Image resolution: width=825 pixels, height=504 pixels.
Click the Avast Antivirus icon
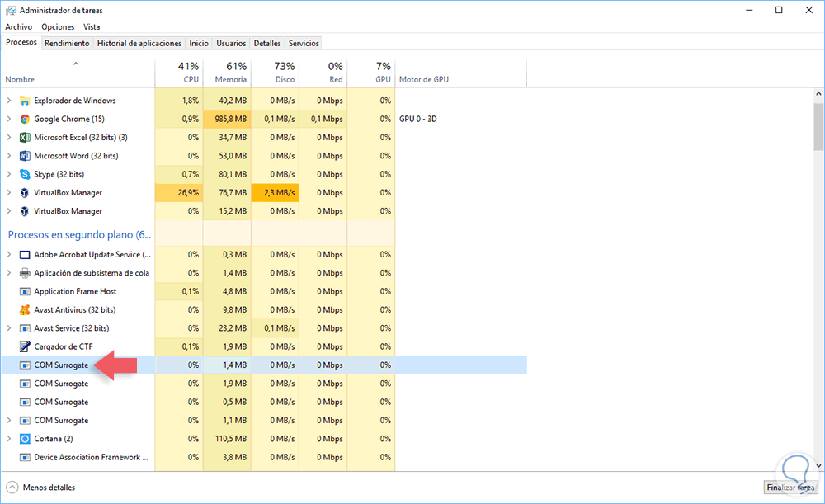(25, 310)
